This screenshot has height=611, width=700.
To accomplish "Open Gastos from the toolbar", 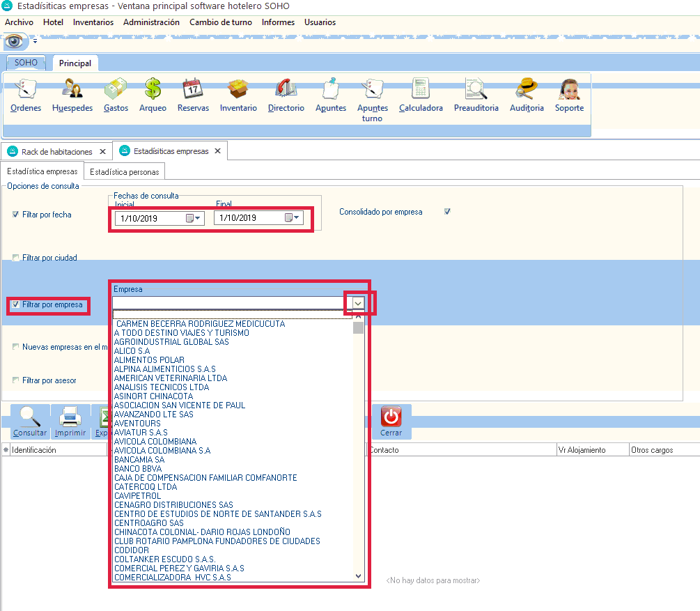I will click(x=116, y=91).
